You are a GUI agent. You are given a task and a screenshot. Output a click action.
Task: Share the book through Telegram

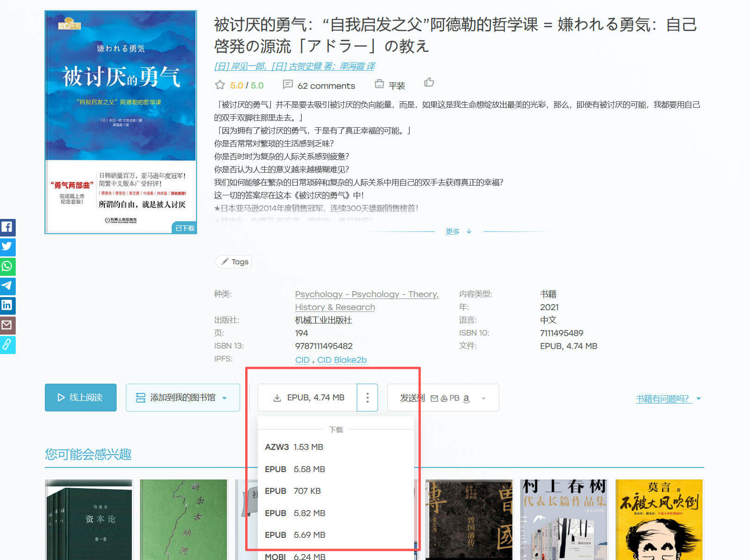click(x=7, y=286)
